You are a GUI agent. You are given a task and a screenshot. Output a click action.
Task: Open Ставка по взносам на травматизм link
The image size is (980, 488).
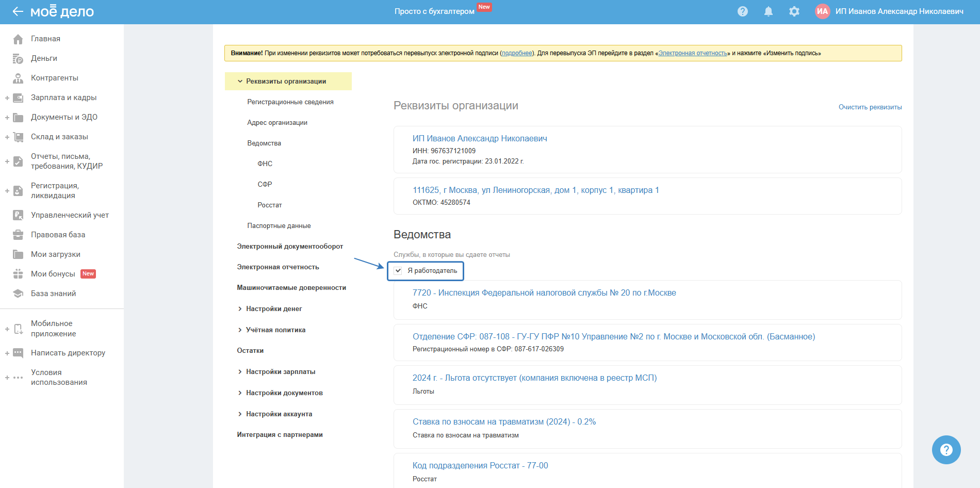(x=504, y=422)
